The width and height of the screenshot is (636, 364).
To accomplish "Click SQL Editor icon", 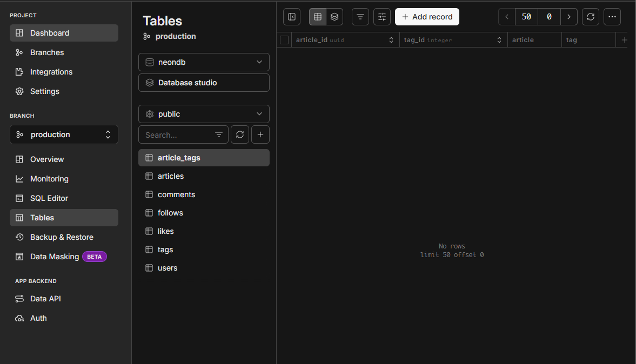I will tap(19, 198).
